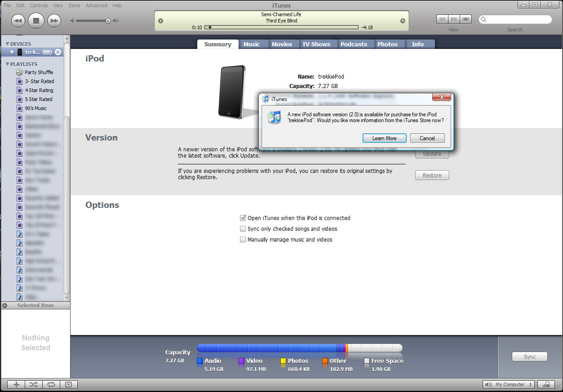Open the Advanced menu
563x392 pixels.
96,5
